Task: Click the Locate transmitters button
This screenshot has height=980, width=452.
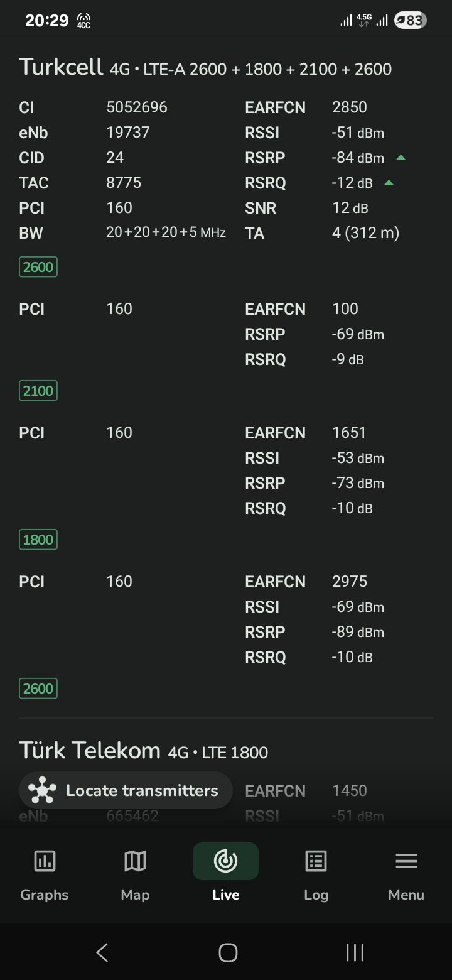Action: 126,790
